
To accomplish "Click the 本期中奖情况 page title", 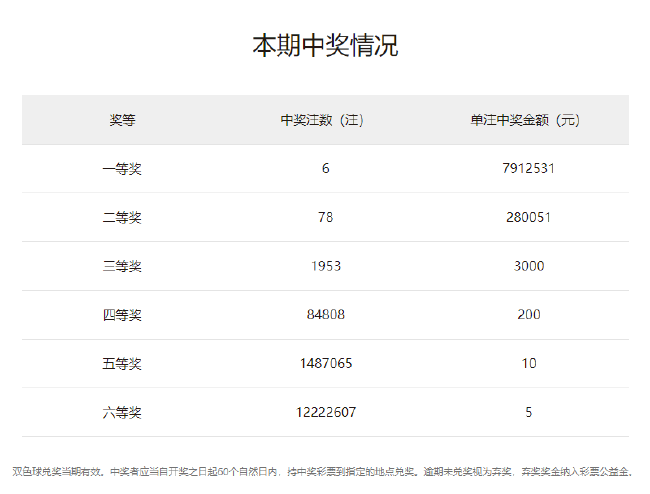I will [325, 46].
